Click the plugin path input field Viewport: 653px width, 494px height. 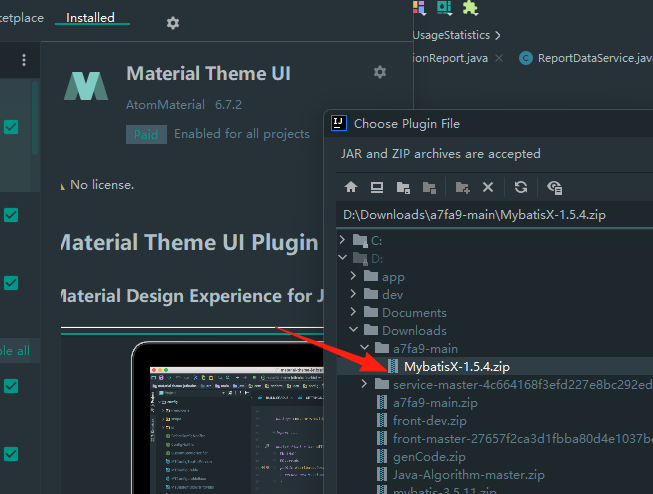pyautogui.click(x=494, y=215)
